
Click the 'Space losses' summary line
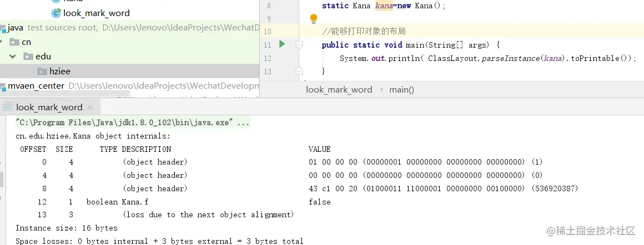[159, 241]
